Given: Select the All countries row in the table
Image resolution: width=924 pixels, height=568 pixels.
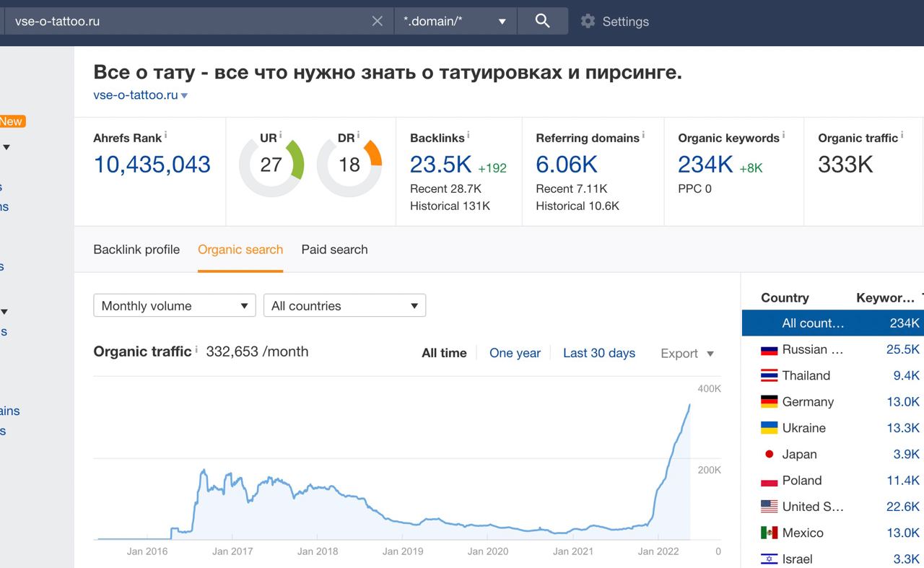Looking at the screenshot, I should coord(833,323).
